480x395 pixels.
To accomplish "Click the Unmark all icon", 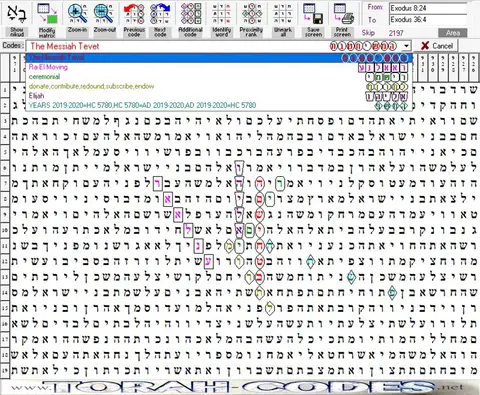I will pyautogui.click(x=283, y=19).
